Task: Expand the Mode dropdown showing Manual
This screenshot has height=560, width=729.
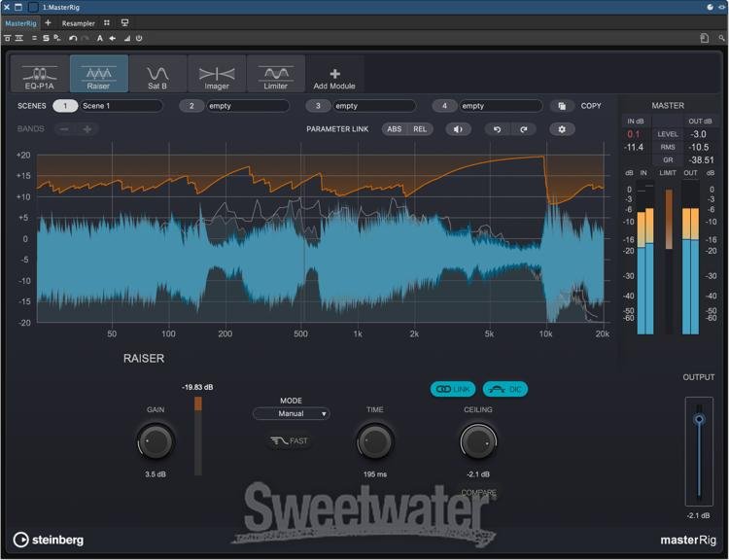Action: (x=291, y=413)
